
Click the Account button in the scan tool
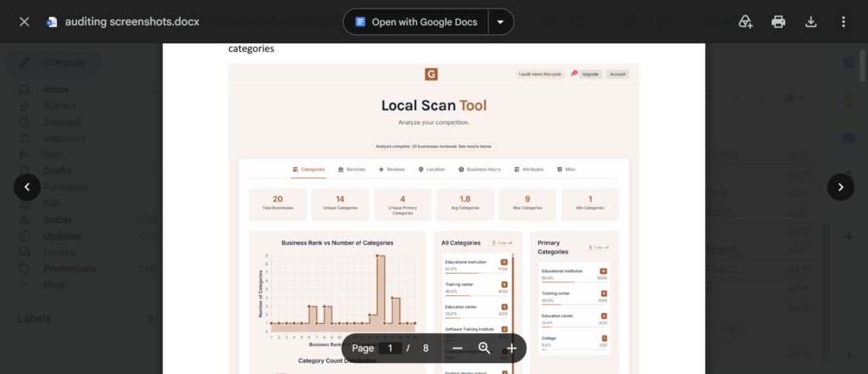point(617,75)
